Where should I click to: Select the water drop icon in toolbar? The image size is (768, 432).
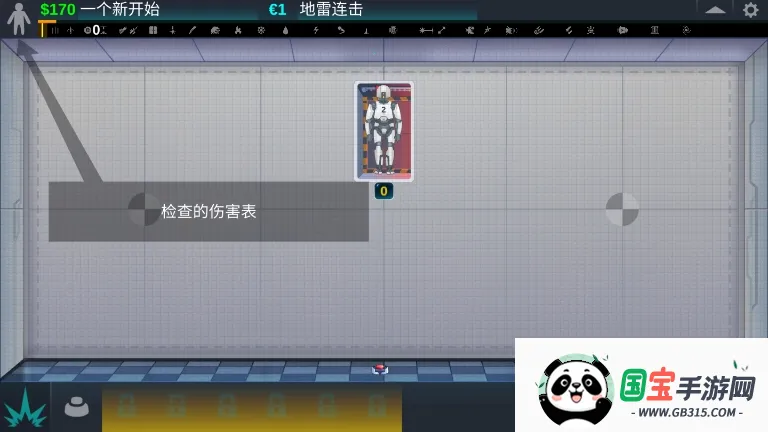point(286,30)
